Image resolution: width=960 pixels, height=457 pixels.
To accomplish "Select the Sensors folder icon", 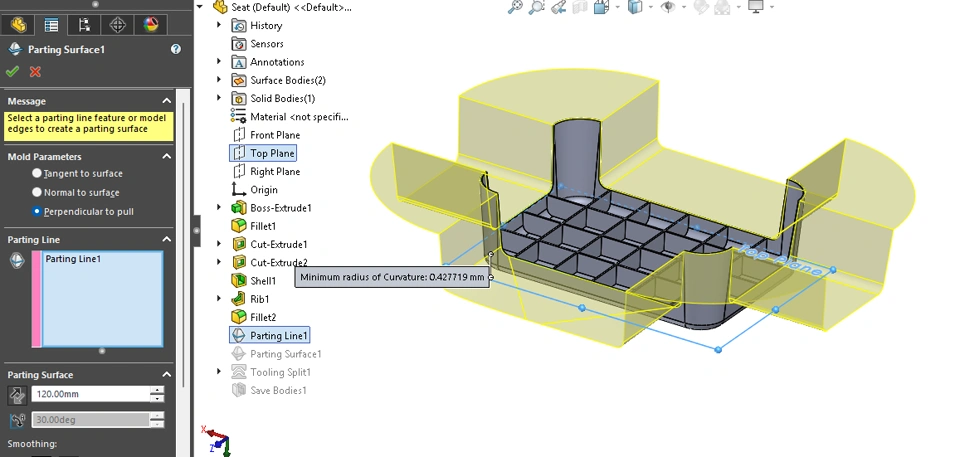I will pyautogui.click(x=238, y=43).
